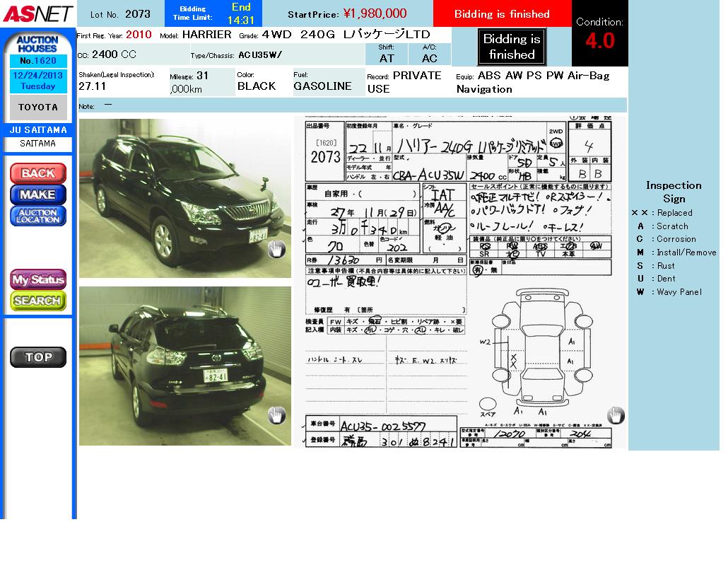728x563 pixels.
Task: Open the rear view photo of Harrier
Action: [x=184, y=366]
